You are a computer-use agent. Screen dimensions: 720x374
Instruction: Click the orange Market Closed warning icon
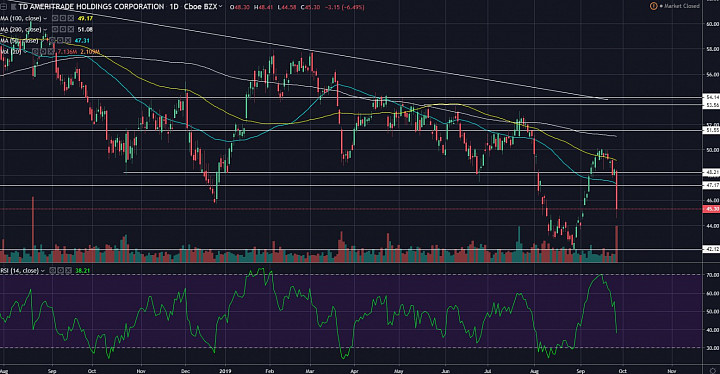pos(653,6)
